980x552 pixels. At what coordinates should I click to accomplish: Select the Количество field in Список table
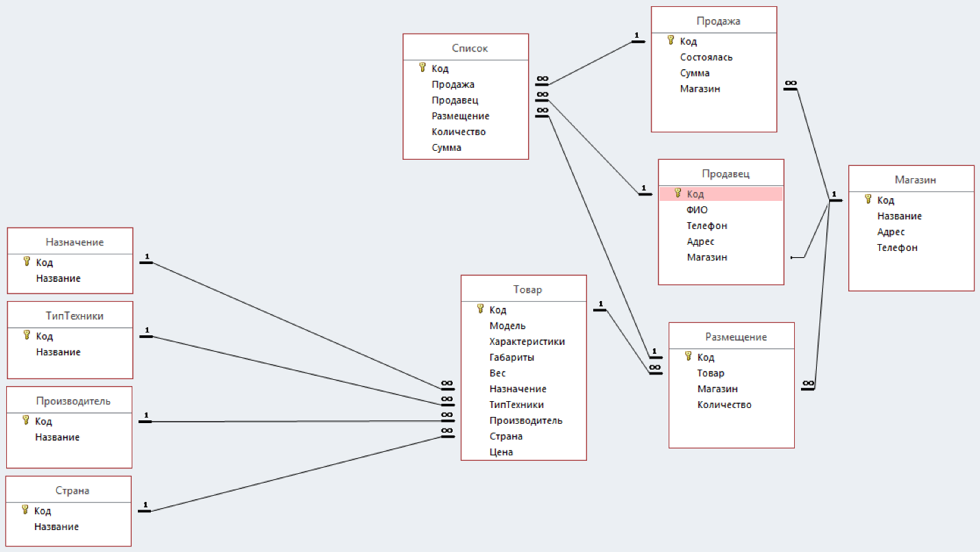point(466,132)
